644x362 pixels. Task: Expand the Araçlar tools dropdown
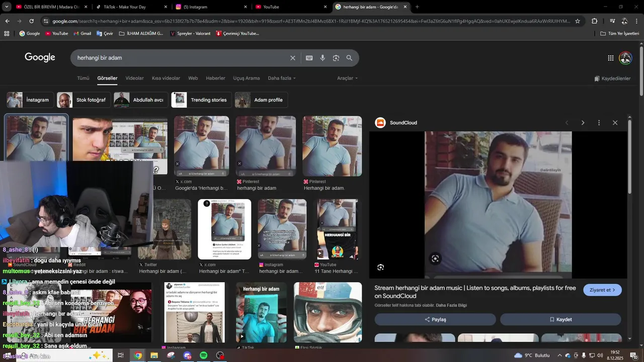coord(347,78)
